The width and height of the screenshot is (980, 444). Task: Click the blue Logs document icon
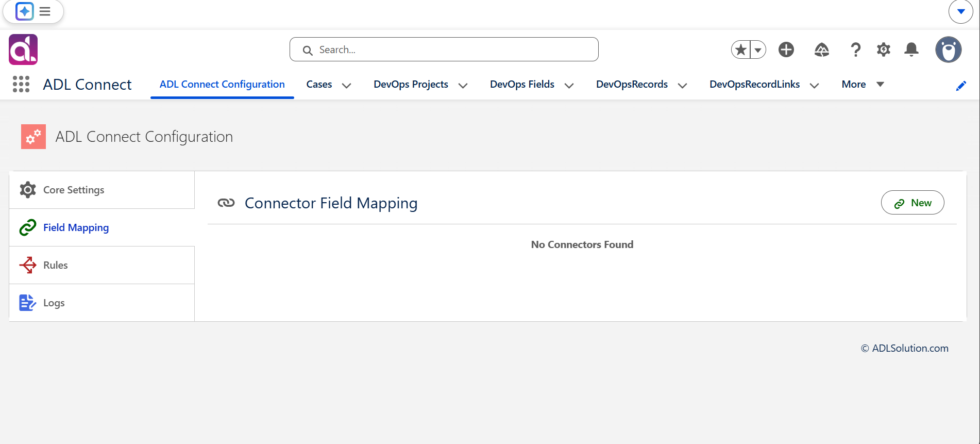tap(28, 303)
